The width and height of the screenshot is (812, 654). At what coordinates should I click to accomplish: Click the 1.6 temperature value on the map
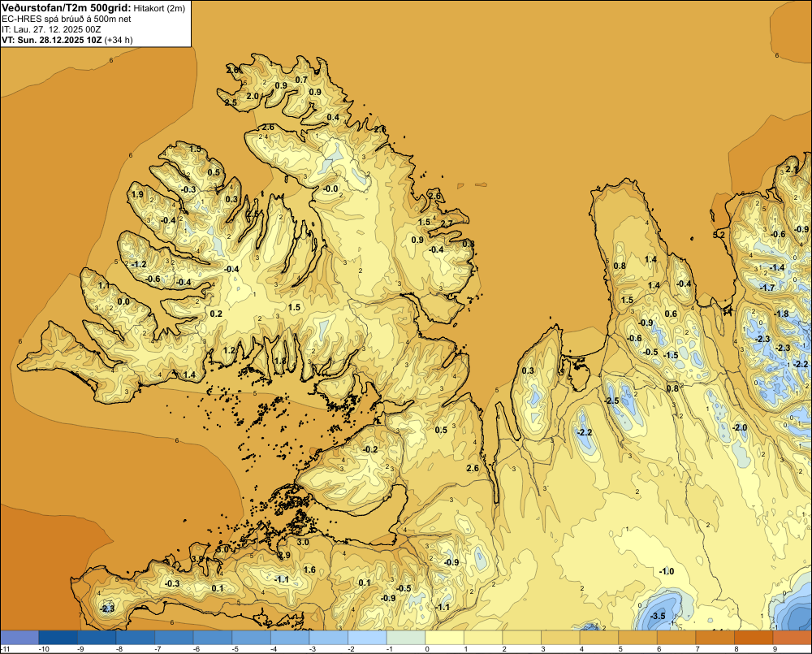pyautogui.click(x=309, y=570)
